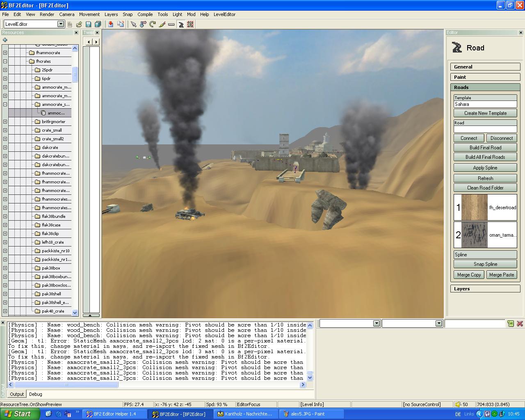525x420 pixels.
Task: Click the copy documents toolbar icon
Action: [120, 24]
